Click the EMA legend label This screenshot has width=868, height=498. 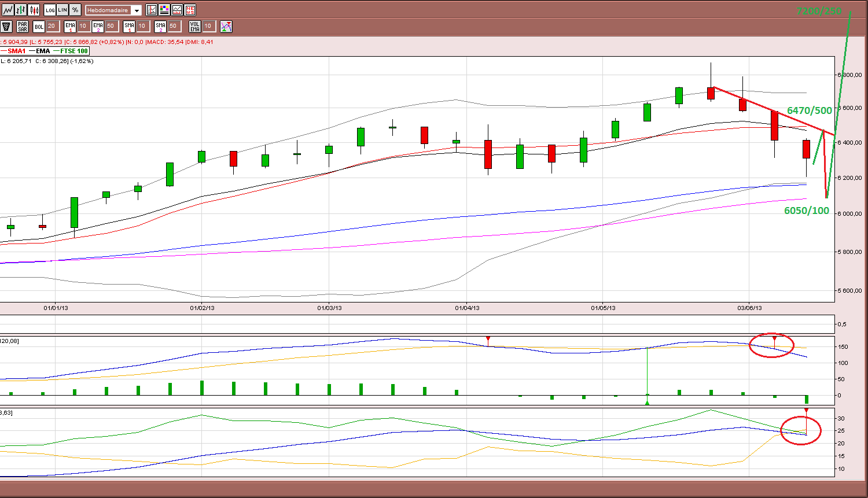(43, 51)
